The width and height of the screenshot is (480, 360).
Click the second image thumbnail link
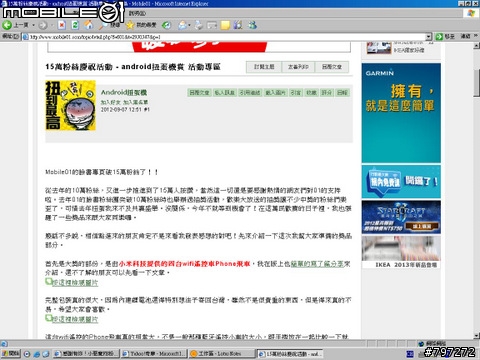[x=72, y=319]
